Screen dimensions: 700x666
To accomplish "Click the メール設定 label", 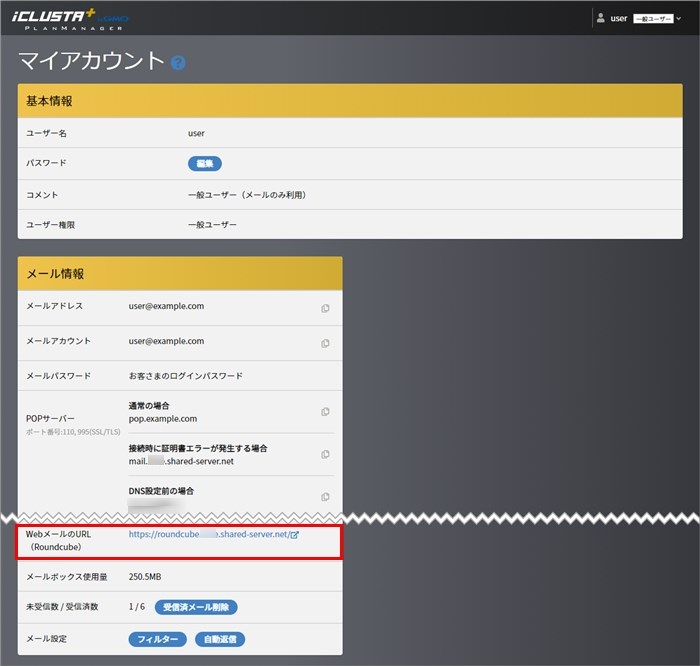I will tap(46, 639).
